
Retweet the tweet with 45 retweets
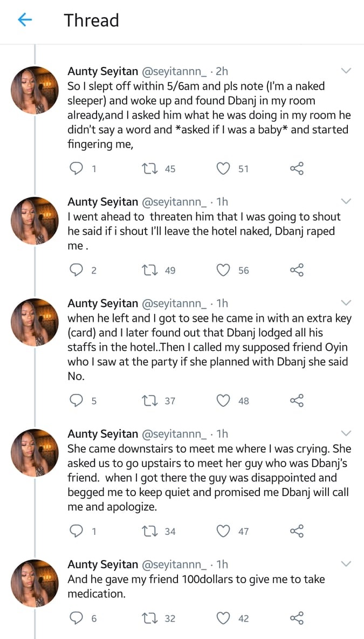point(146,169)
